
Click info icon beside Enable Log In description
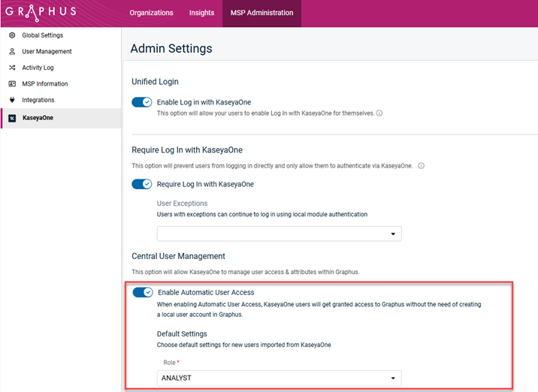(379, 113)
